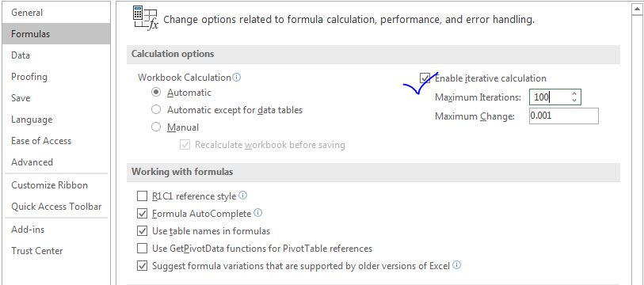The image size is (644, 285).
Task: Click info icon next to R1C1 reference style
Action: pos(242,196)
